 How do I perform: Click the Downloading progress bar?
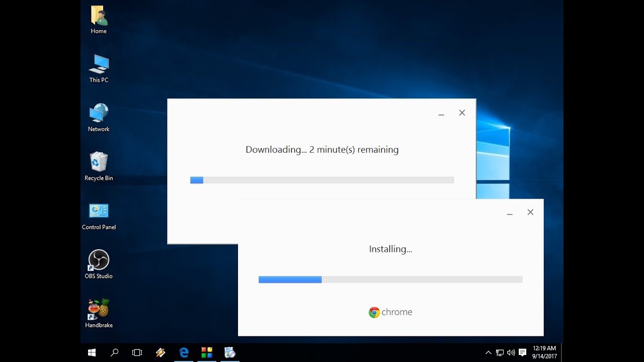pyautogui.click(x=322, y=180)
